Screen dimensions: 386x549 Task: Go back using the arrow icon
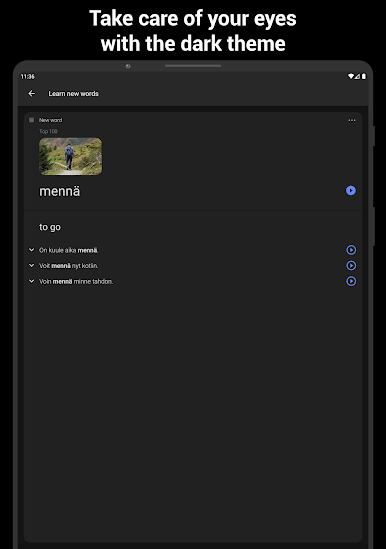coord(32,93)
